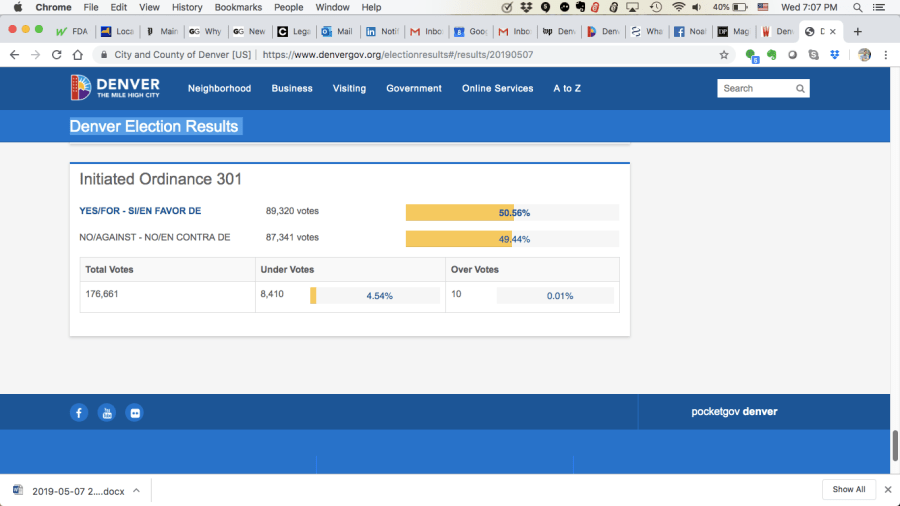Open the History menu
900x506 pixels.
pos(187,7)
